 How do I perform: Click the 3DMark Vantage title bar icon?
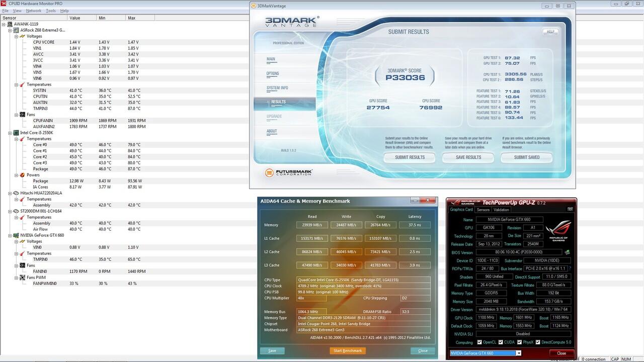[254, 6]
